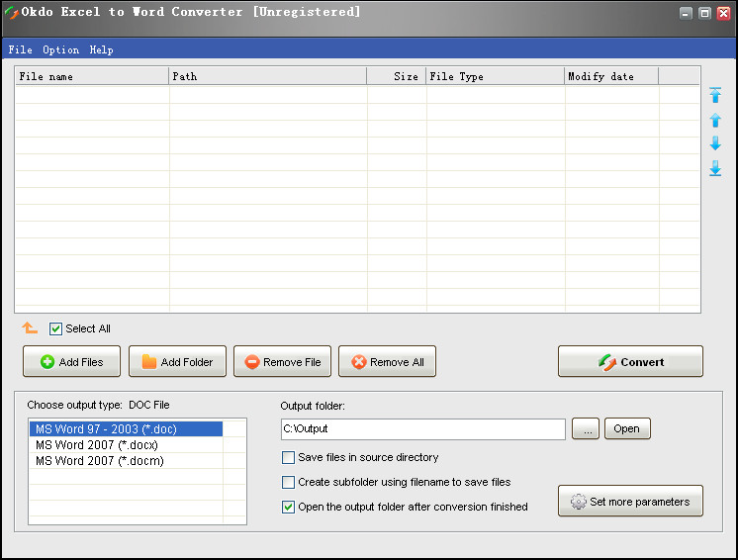Screen dimensions: 738x560
Task: Close the converter window
Action: 723,13
